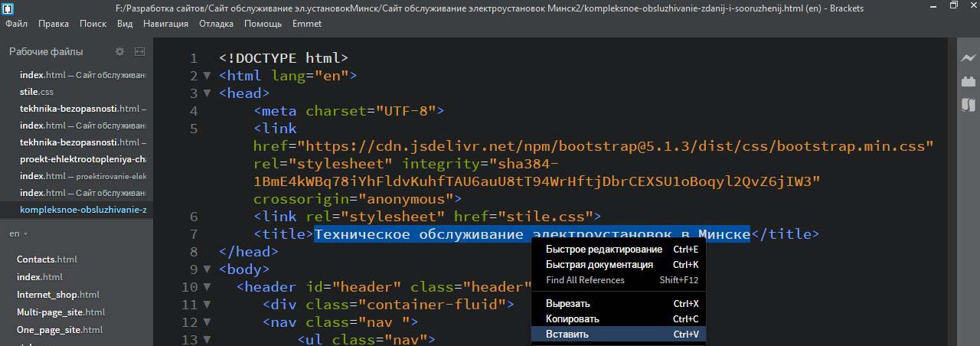Collapse the html tag fold on line 2
Image resolution: width=980 pixels, height=346 pixels.
pos(207,76)
